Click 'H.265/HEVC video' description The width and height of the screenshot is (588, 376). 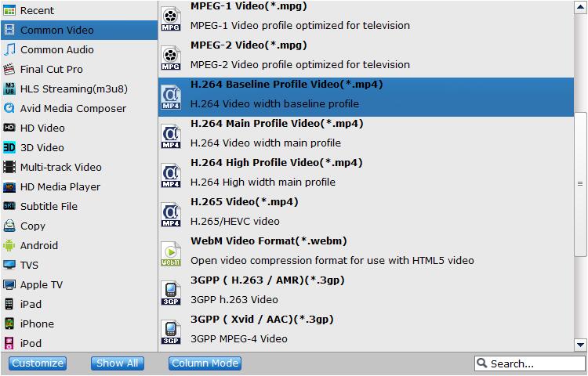pyautogui.click(x=234, y=222)
